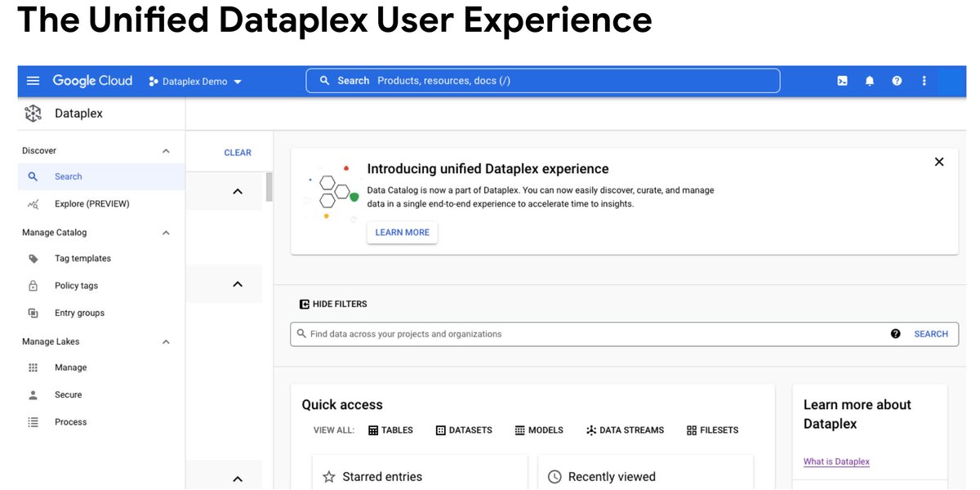
Task: Select Secure in the Manage Lakes section
Action: click(68, 394)
